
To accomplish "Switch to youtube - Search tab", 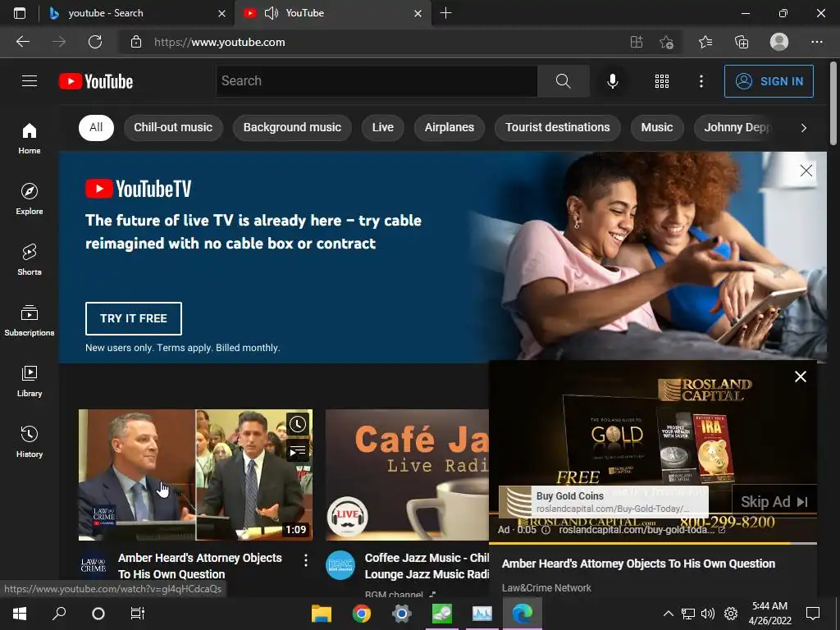I will click(x=137, y=13).
